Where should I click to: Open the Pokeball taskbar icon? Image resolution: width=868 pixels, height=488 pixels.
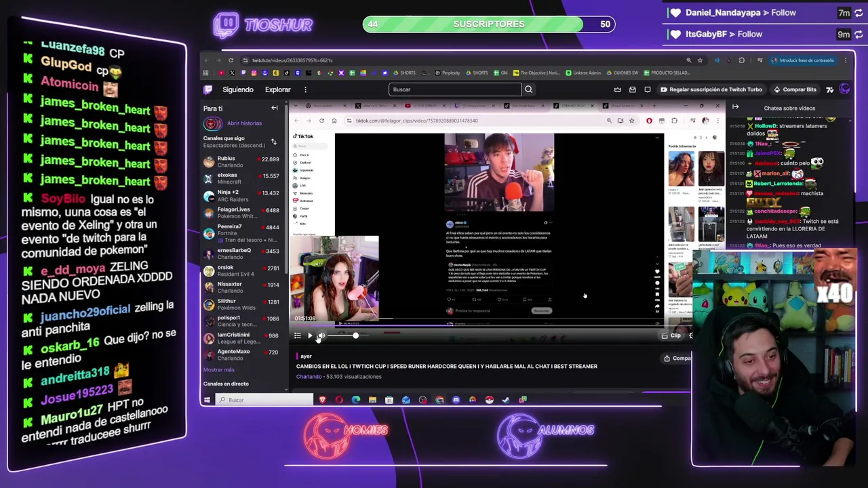coord(489,400)
